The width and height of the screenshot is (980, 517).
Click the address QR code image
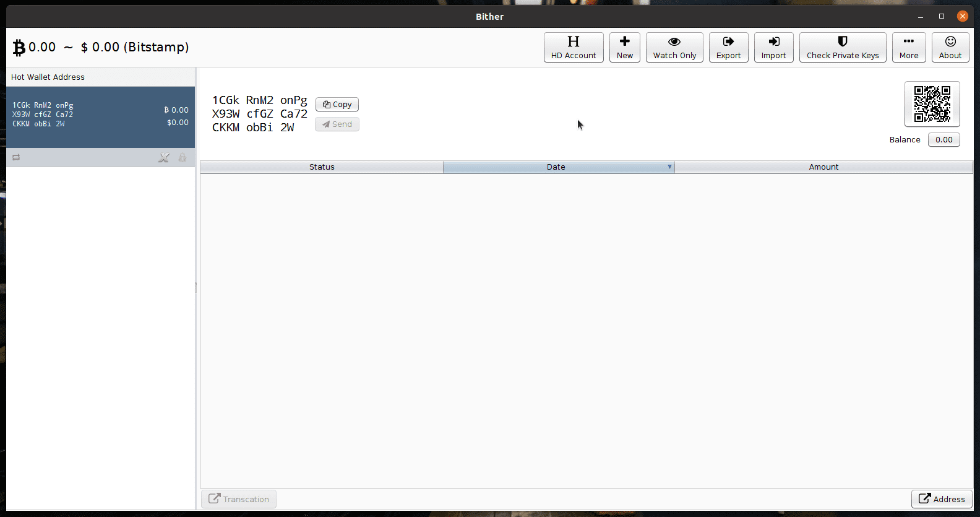click(x=932, y=104)
